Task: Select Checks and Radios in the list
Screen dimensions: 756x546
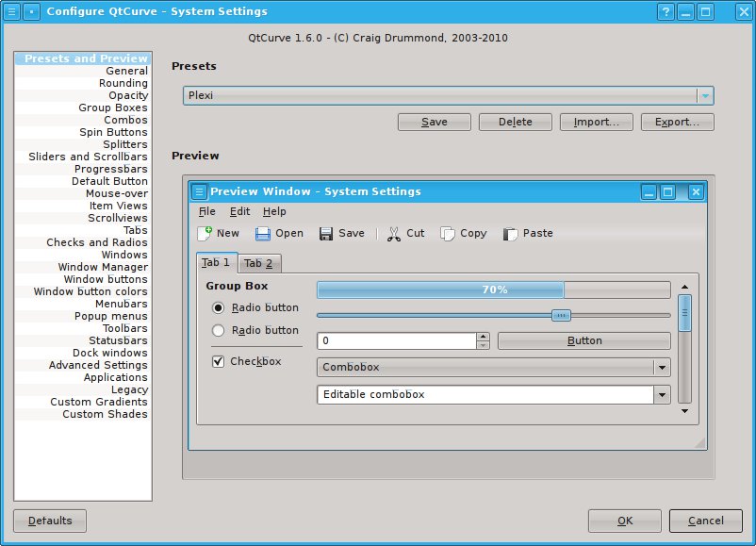Action: (x=82, y=242)
